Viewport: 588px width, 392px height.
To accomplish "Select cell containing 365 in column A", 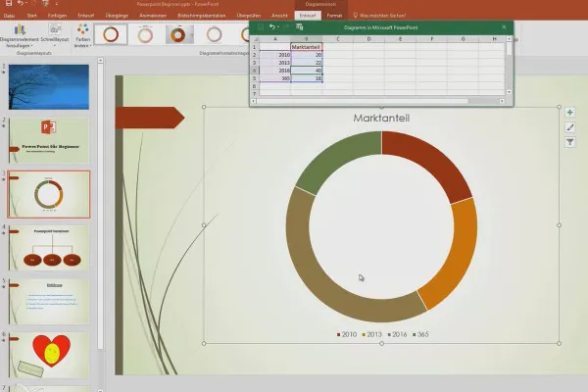I will point(274,78).
